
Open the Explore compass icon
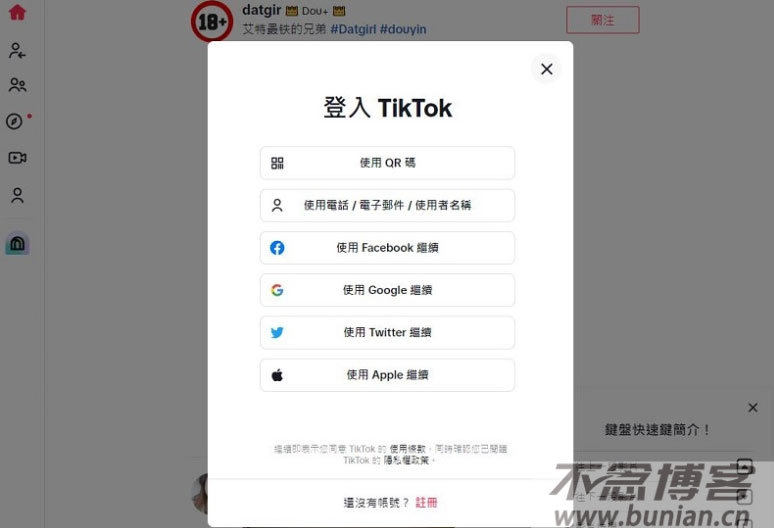pyautogui.click(x=15, y=121)
